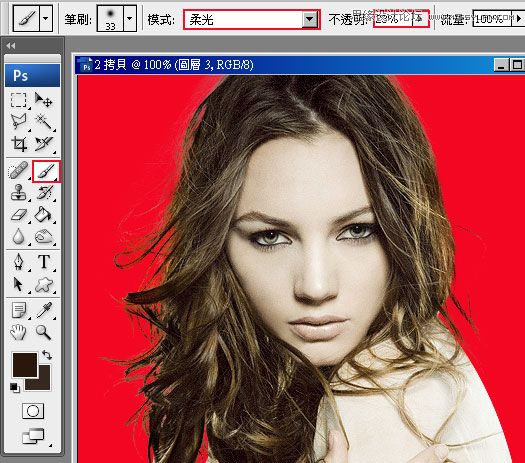Image resolution: width=525 pixels, height=463 pixels.
Task: Open the foreground color picker
Action: click(25, 365)
